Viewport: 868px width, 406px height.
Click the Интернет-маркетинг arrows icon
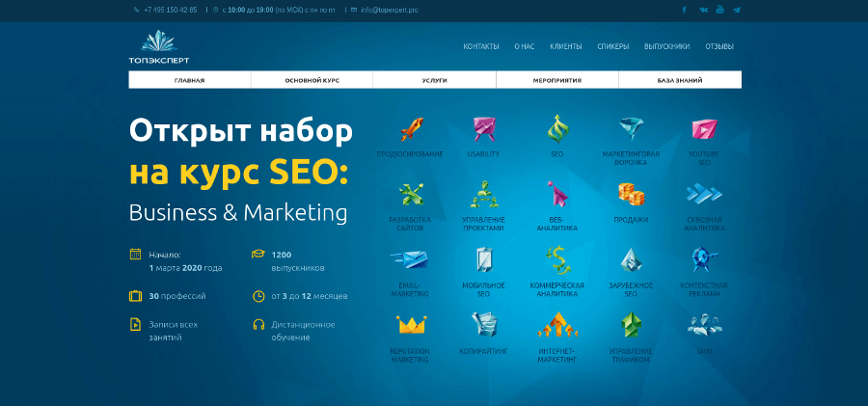[x=557, y=325]
